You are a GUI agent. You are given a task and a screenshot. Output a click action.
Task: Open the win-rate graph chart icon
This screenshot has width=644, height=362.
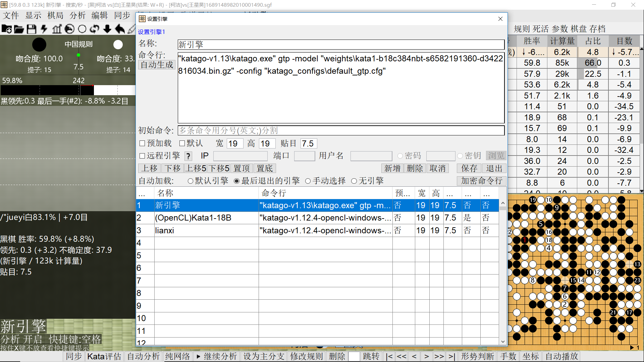click(57, 29)
